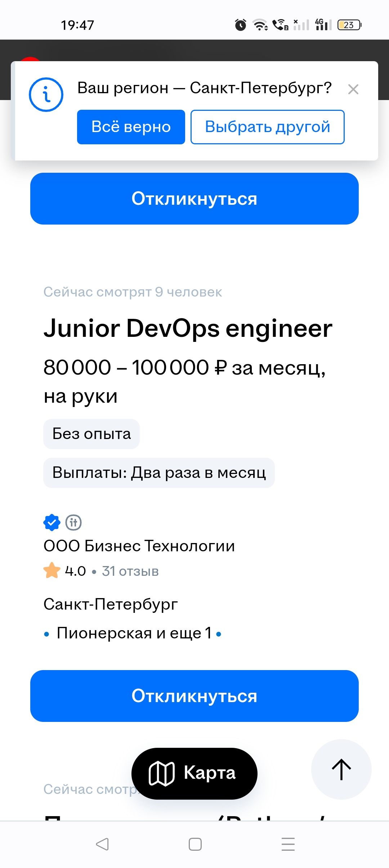Choose another region via "Выбрать другой"

[x=268, y=127]
